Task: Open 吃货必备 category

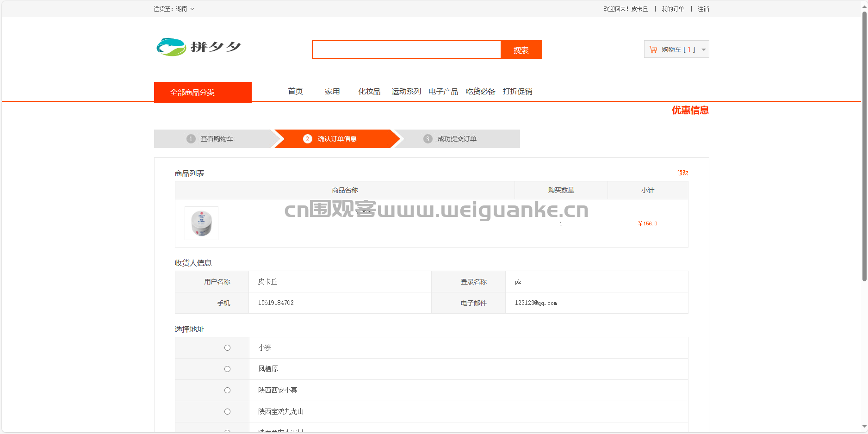Action: click(480, 91)
